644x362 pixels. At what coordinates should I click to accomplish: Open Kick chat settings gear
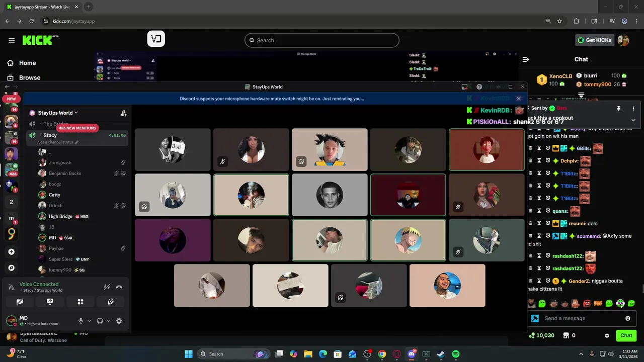point(607,335)
